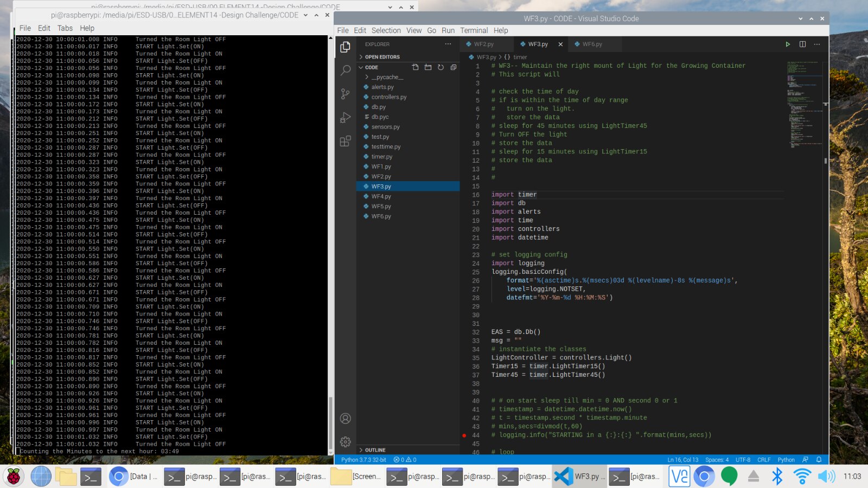Open the Terminal menu in VS Code
The height and width of the screenshot is (488, 868).
(x=474, y=30)
